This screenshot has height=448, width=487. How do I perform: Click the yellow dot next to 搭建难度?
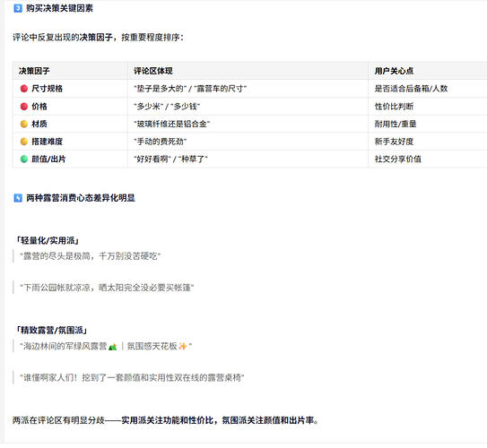pos(24,142)
